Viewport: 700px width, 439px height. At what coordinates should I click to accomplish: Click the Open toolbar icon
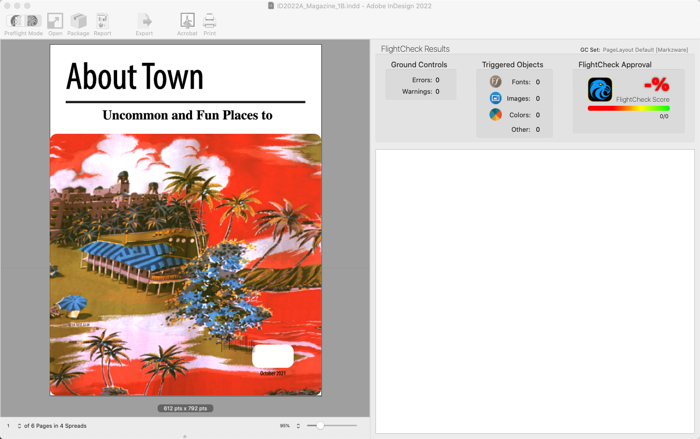[x=55, y=21]
